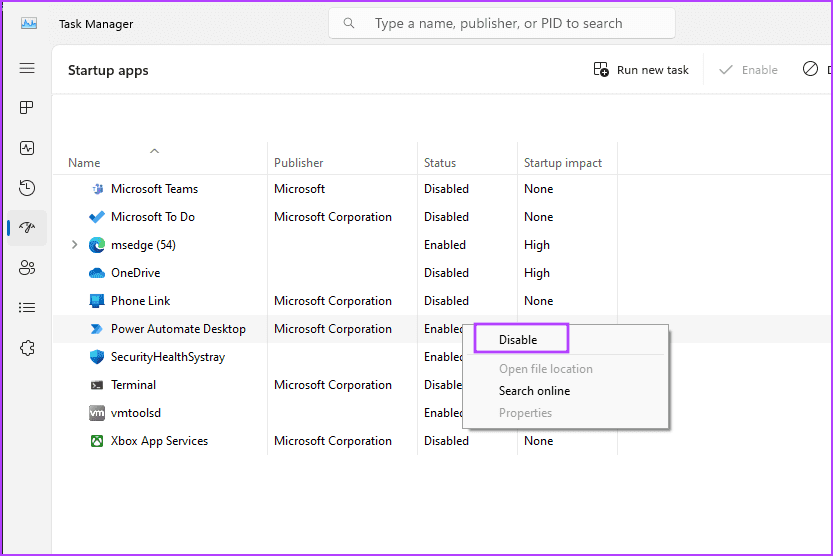This screenshot has height=556, width=833.
Task: Expand the msedge (54) group
Action: coord(74,245)
